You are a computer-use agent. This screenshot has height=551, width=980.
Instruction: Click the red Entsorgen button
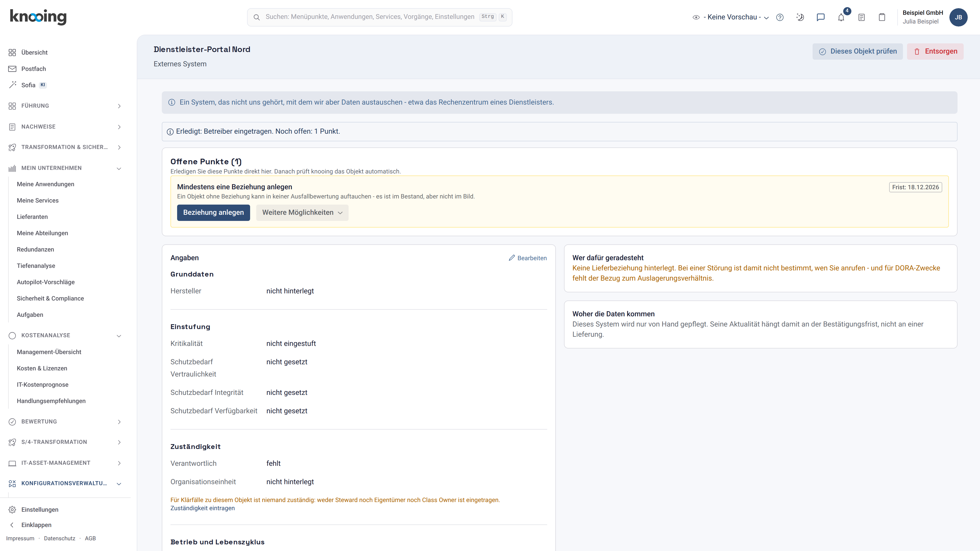[x=935, y=51]
